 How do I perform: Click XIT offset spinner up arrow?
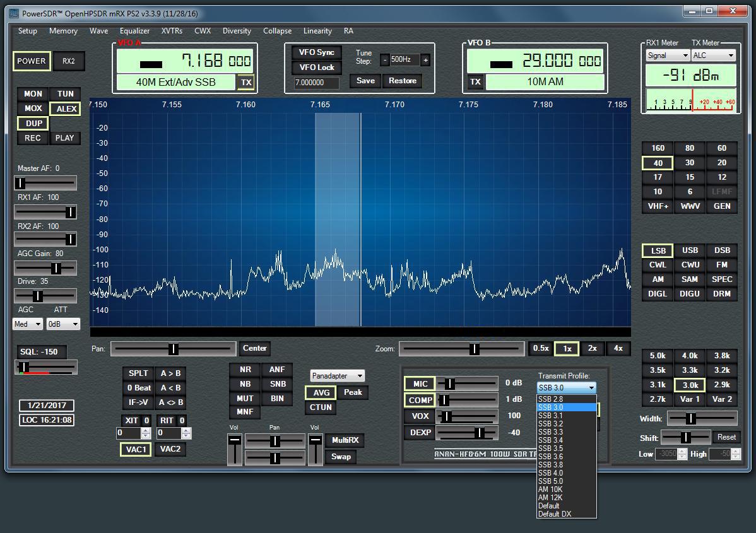tap(146, 431)
